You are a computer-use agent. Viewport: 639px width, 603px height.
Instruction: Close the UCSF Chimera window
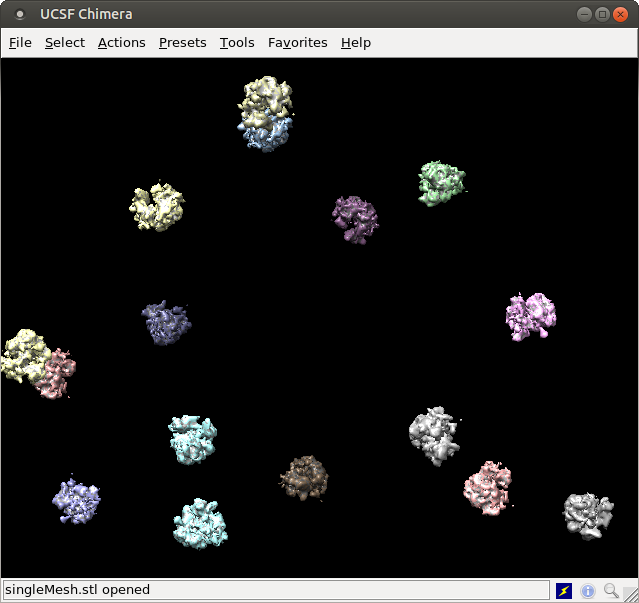[x=620, y=15]
